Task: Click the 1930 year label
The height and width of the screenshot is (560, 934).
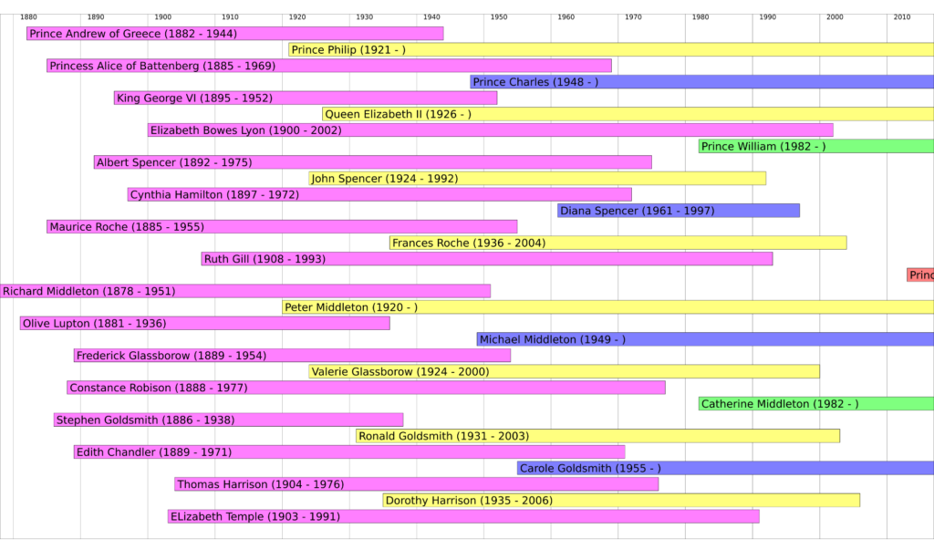Action: pos(365,17)
